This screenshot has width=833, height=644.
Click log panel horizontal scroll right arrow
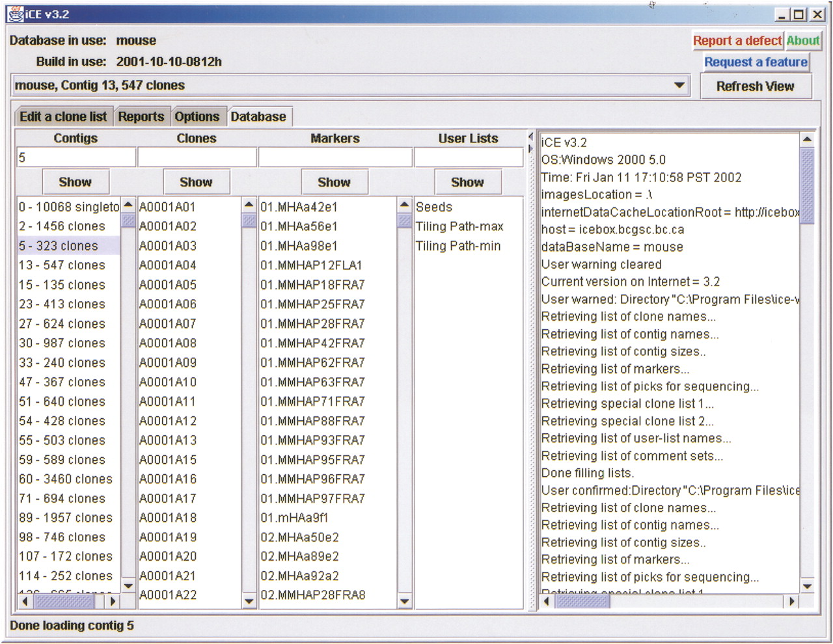click(792, 602)
